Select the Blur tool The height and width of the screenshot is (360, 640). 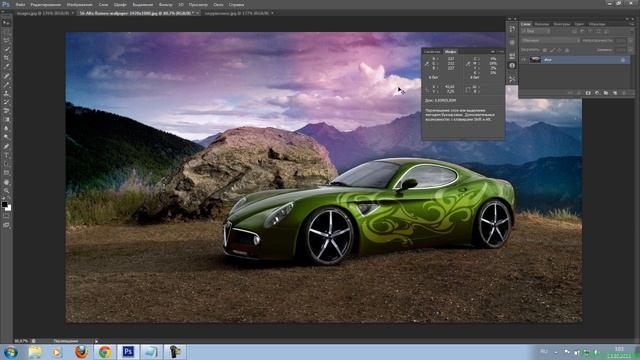[x=6, y=129]
